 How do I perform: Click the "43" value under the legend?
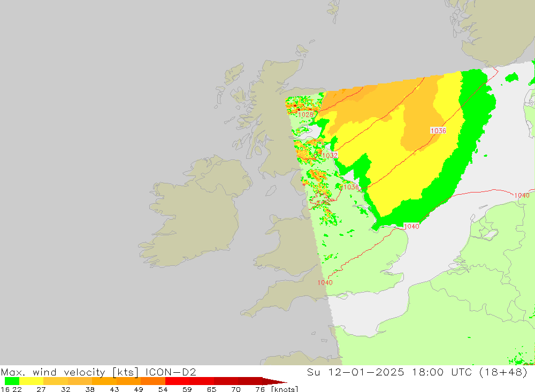[x=114, y=389]
